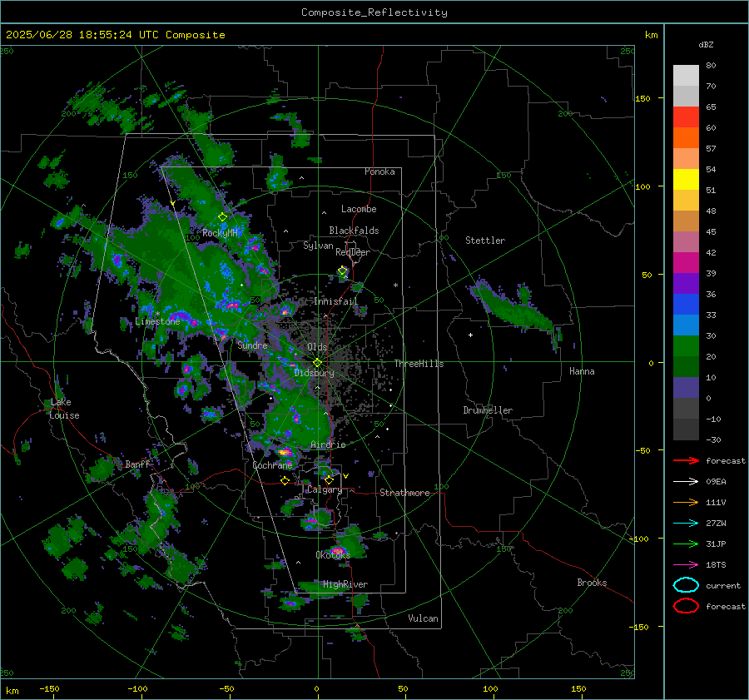Click the Lake Louise label

tap(64, 409)
